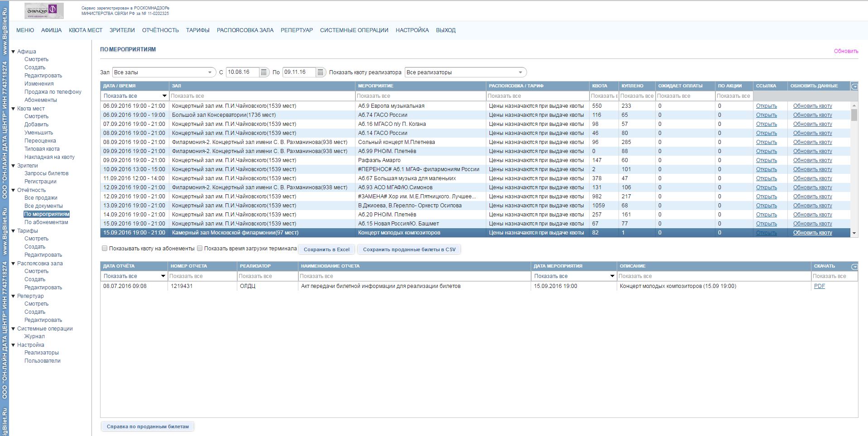The width and height of the screenshot is (868, 436).
Task: Open column settings icon of the events table
Action: coord(854,86)
